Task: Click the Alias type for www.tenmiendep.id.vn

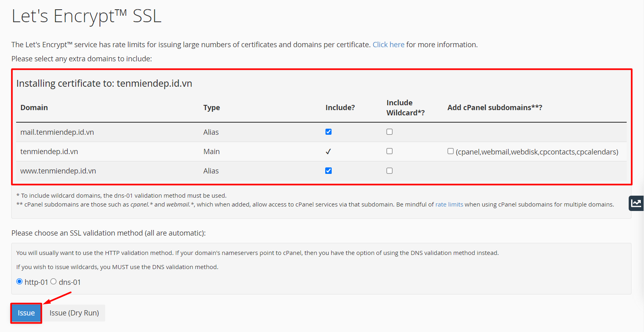Action: (x=211, y=171)
